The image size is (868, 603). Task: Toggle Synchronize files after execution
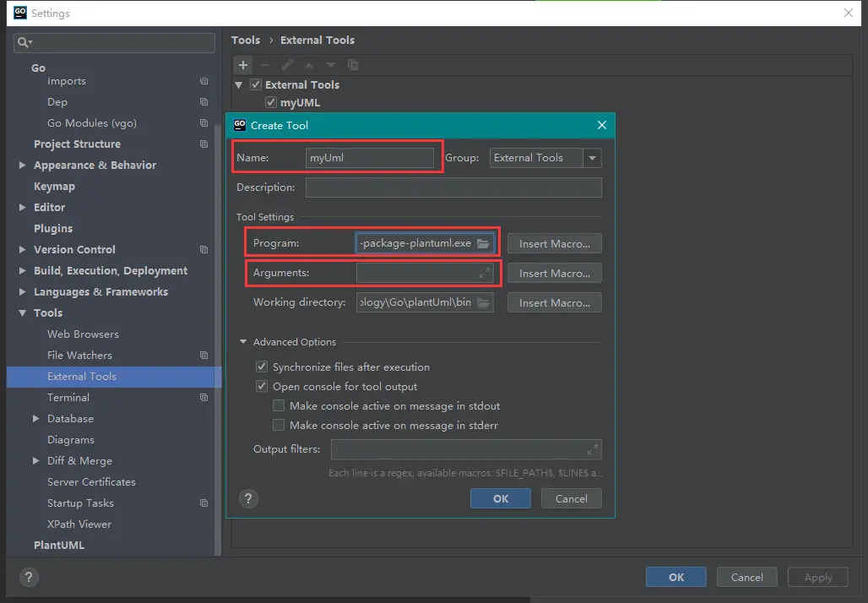click(x=262, y=367)
